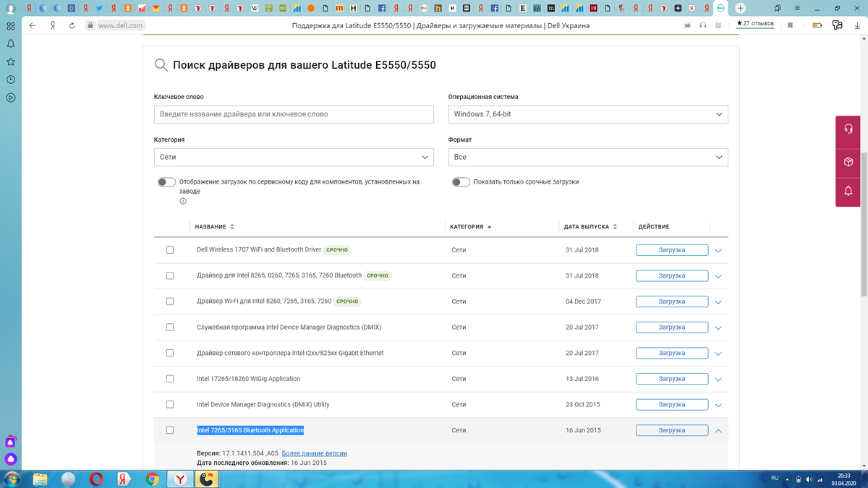This screenshot has width=868, height=488.
Task: Click the www.dell.com address bar
Action: 120,25
